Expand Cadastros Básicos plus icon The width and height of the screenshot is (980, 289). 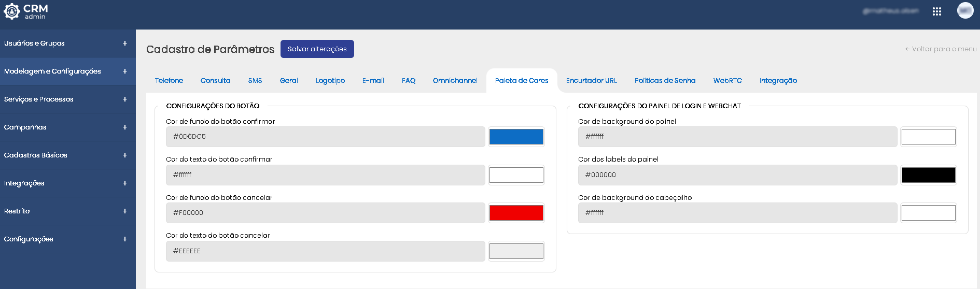pos(125,155)
